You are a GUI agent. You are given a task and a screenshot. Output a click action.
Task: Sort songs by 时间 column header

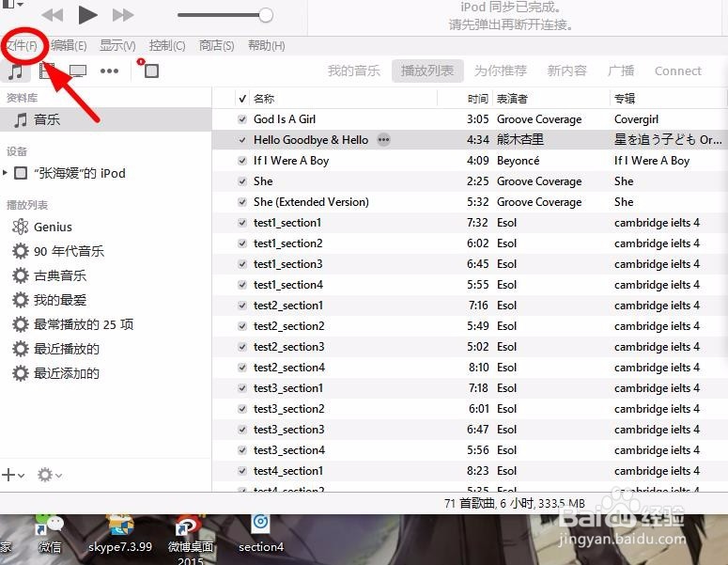point(478,99)
